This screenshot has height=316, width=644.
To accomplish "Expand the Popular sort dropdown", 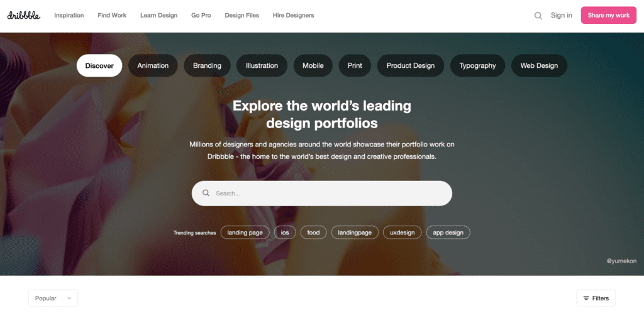I will (x=53, y=298).
